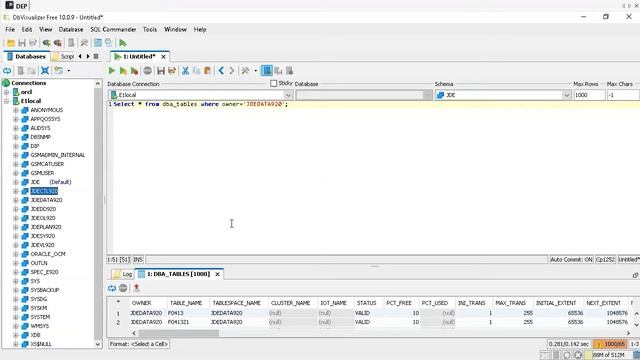640x360 pixels.
Task: Open the SQL Commander menu
Action: coord(113,29)
